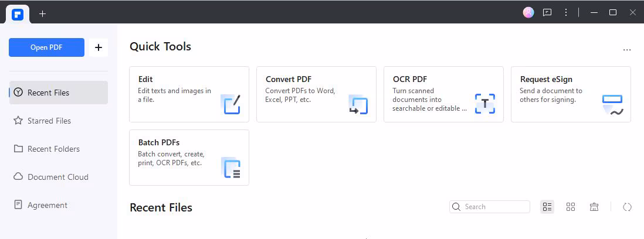Click the plus button beside Open PDF
The image size is (644, 239).
click(98, 47)
